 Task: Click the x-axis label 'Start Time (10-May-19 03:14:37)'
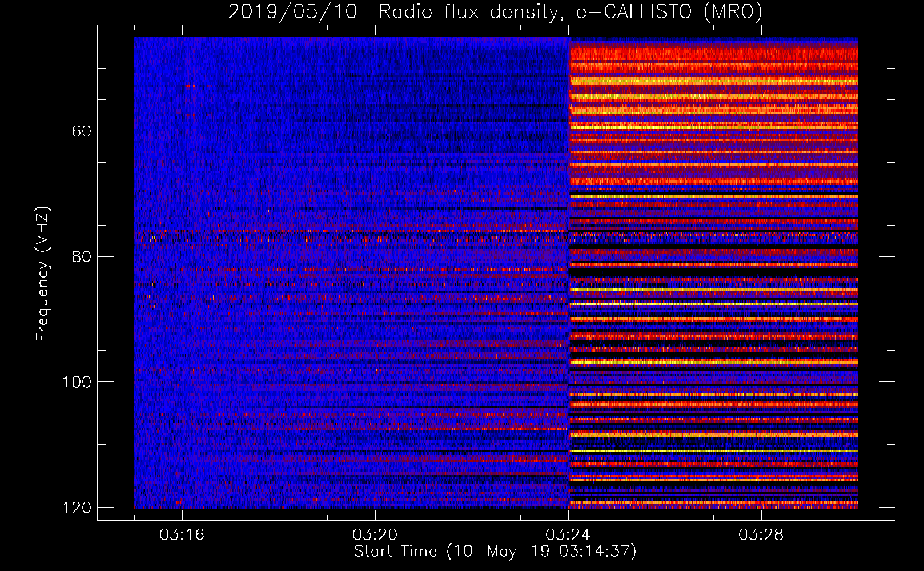(x=495, y=552)
